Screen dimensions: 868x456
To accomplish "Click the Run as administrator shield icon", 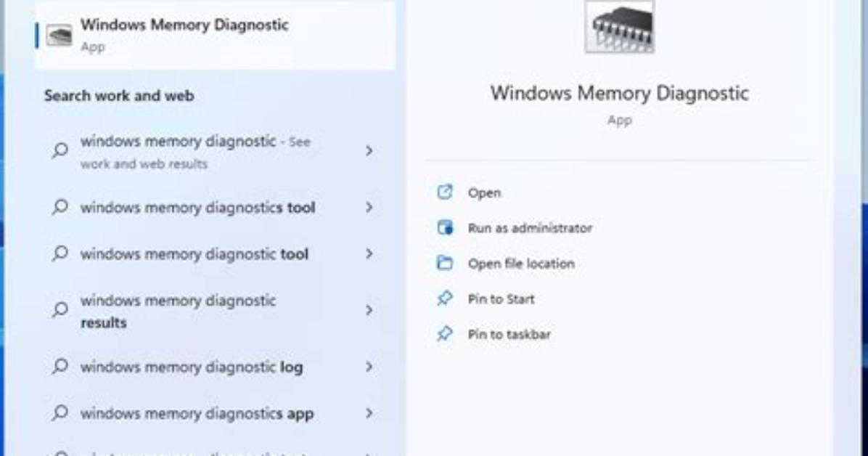I will tap(444, 228).
